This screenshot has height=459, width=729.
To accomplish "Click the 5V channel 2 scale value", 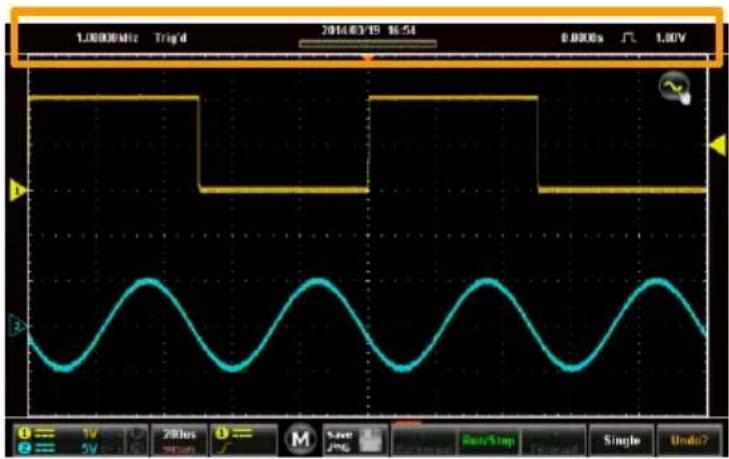I will tap(91, 448).
